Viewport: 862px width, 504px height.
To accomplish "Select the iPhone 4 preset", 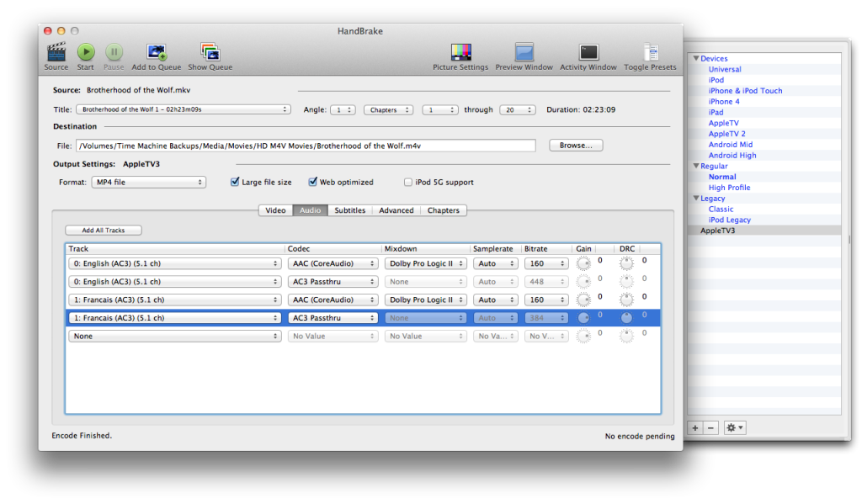I will pos(723,102).
